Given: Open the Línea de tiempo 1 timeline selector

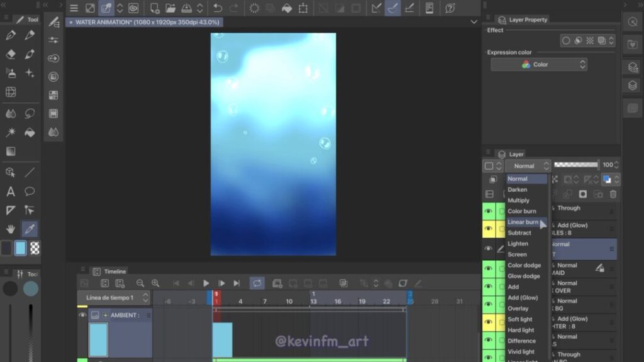Looking at the screenshot, I should tap(114, 297).
